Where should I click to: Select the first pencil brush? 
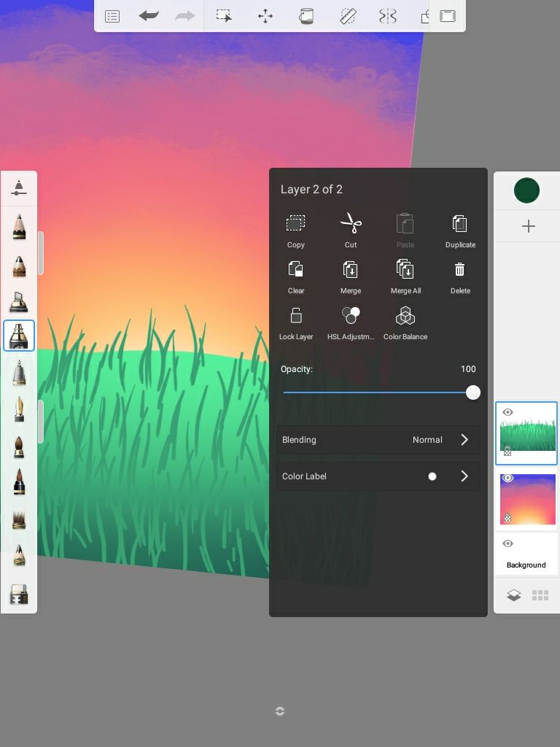pos(19,226)
